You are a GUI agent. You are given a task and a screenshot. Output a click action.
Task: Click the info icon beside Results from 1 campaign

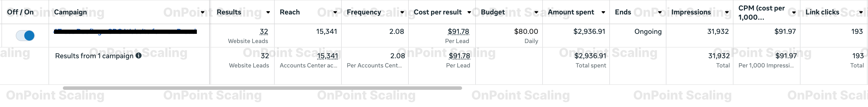[x=139, y=56]
